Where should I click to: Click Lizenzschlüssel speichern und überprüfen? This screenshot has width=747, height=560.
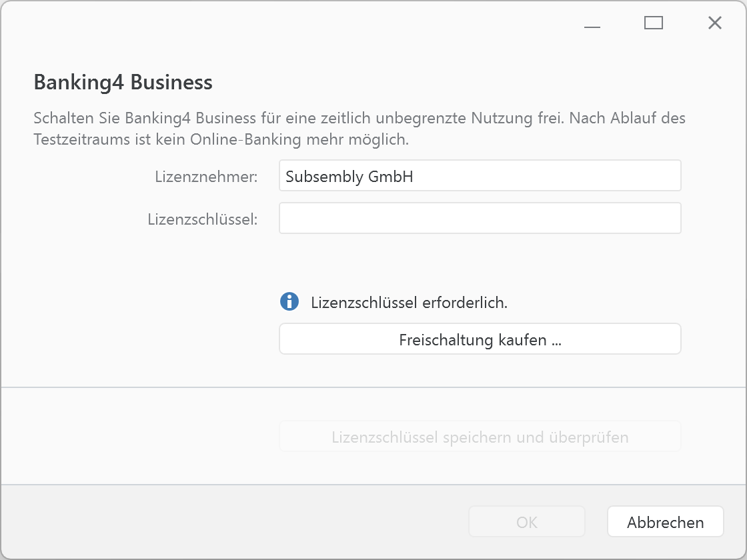click(x=480, y=436)
